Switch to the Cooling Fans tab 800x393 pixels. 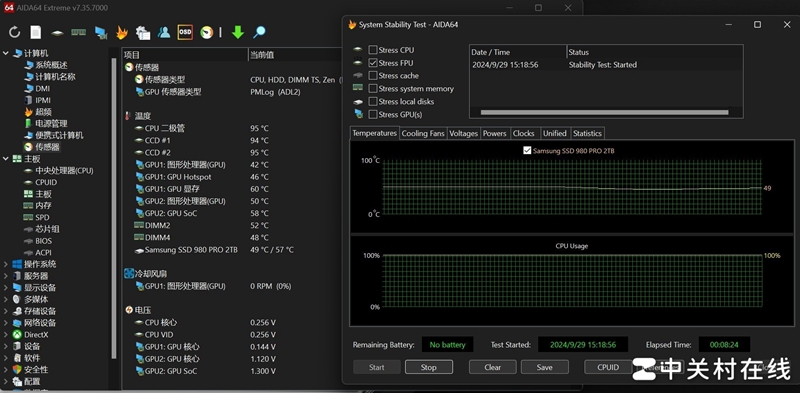tap(423, 133)
